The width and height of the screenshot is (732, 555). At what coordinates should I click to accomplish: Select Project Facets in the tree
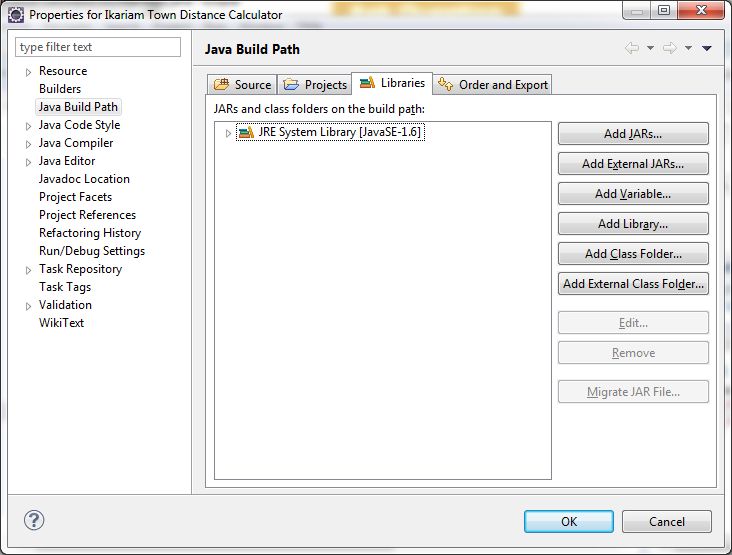point(76,197)
